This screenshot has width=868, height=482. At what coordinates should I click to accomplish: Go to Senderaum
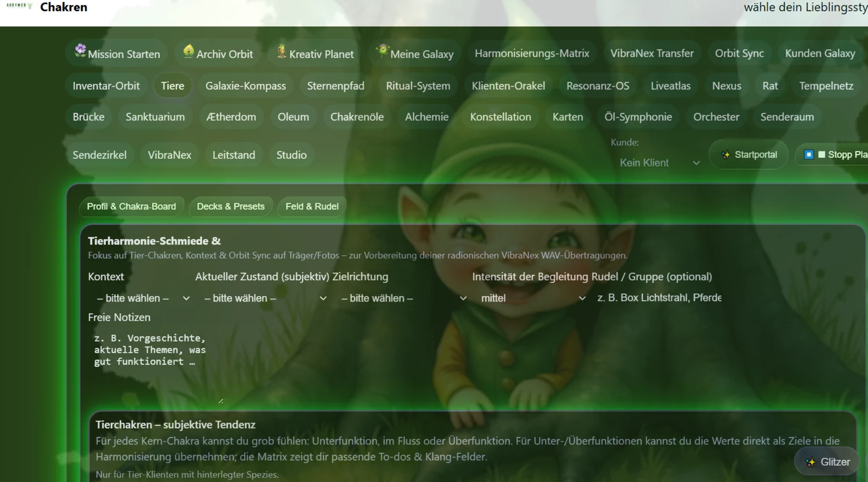click(787, 117)
